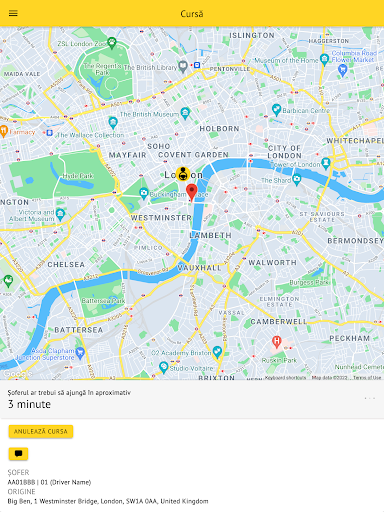This screenshot has height=512, width=384.
Task: Tap the ZSL London Zoo marker
Action: [112, 43]
